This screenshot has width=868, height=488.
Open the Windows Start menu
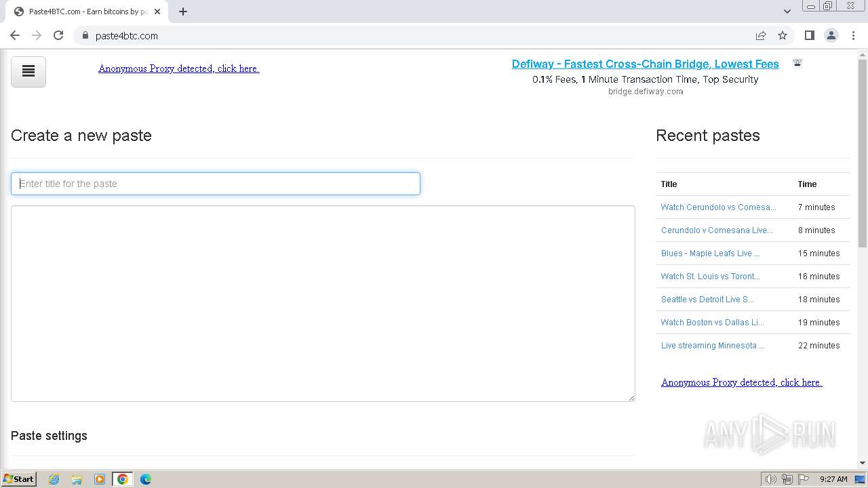tap(19, 479)
